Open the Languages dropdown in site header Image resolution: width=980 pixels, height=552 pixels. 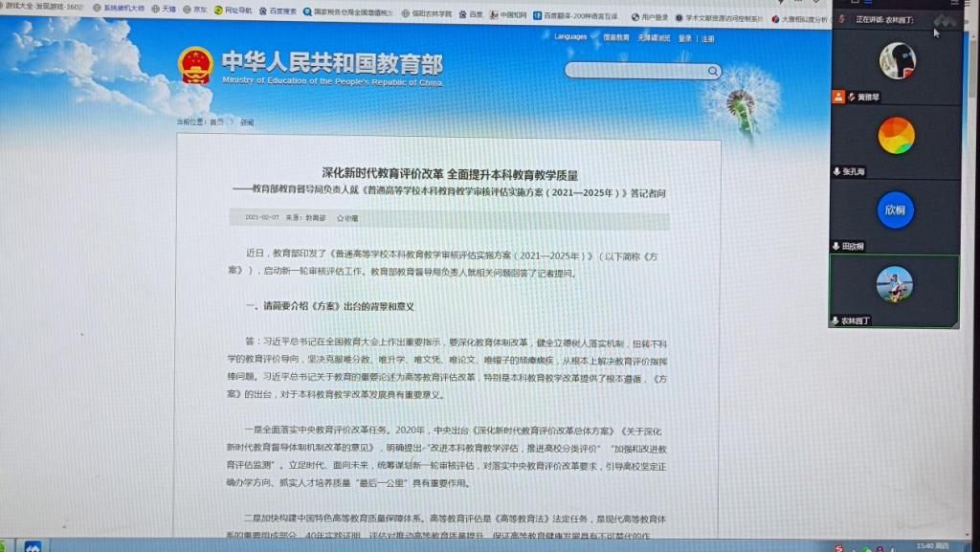pos(572,36)
